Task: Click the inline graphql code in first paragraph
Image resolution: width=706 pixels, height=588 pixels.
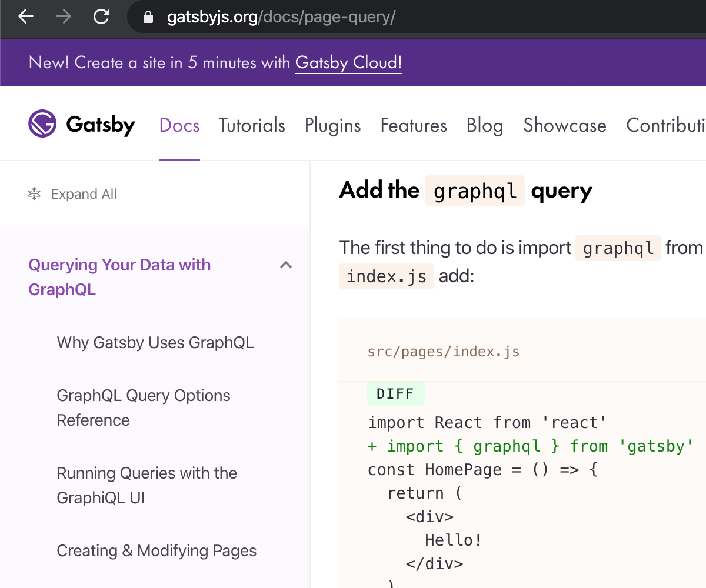Action: (x=618, y=248)
